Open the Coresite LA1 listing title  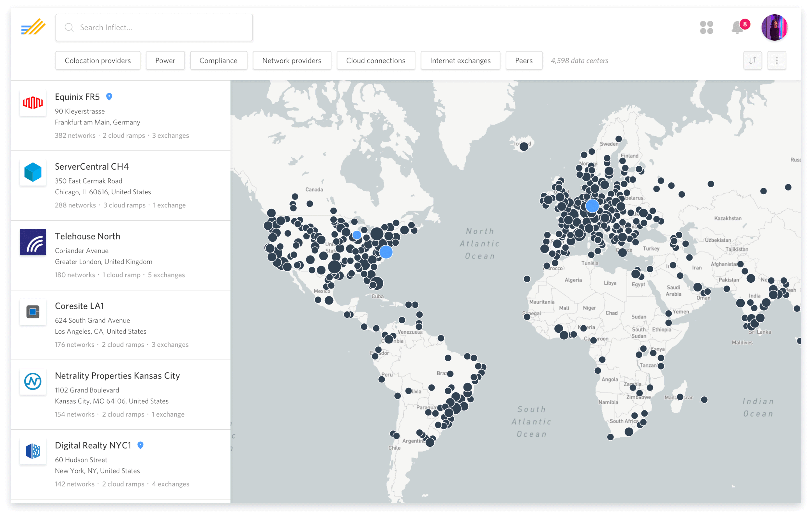point(80,306)
